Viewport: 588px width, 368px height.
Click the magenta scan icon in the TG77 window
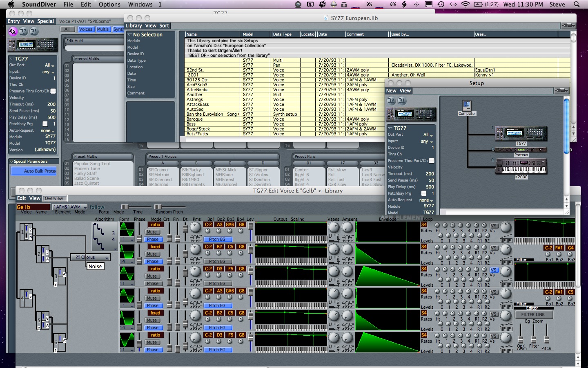tap(13, 31)
